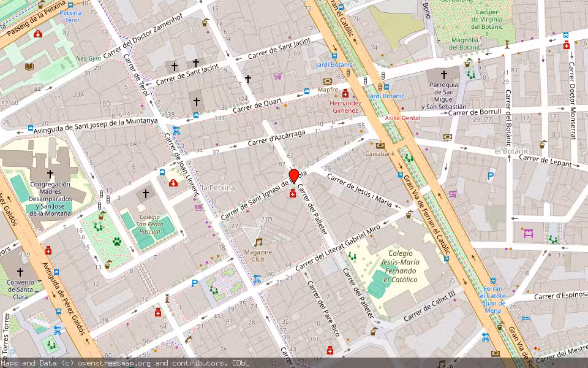
Task: Select the Avinguda de Pérez Galdós label
Action: [64, 299]
